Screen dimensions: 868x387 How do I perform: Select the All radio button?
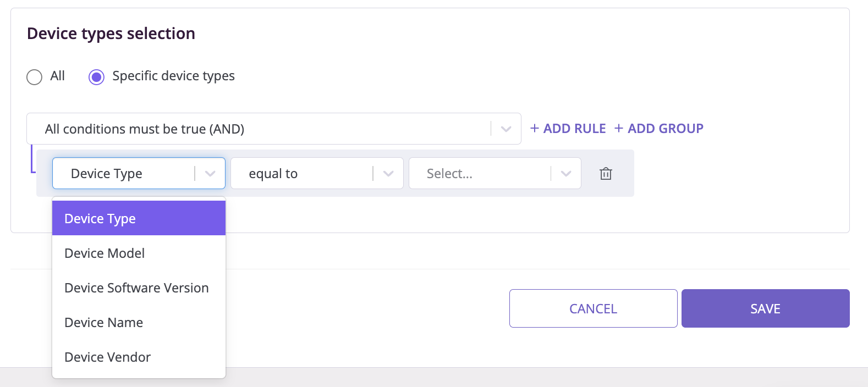(34, 77)
